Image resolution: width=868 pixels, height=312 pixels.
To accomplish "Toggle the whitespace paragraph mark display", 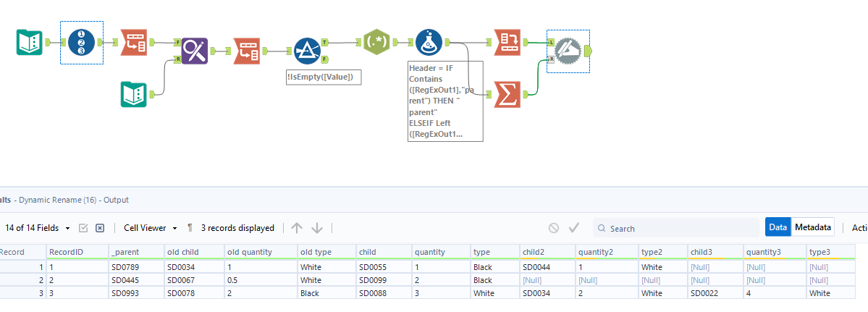I will (x=190, y=228).
